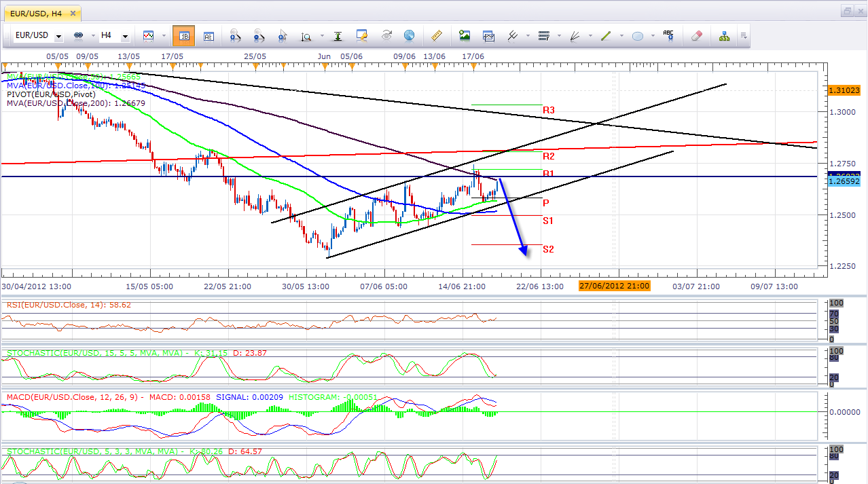
Task: Click the 1.31023 orange price label
Action: point(844,90)
